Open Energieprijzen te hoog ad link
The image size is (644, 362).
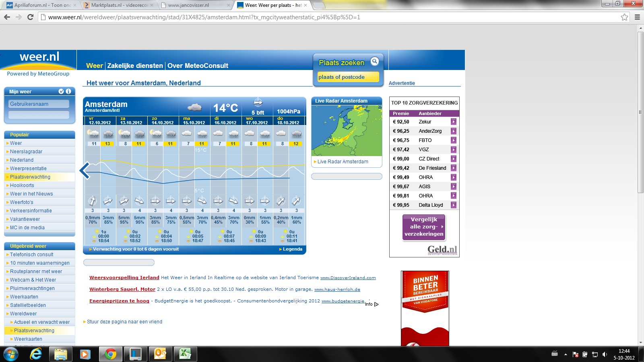point(119,301)
